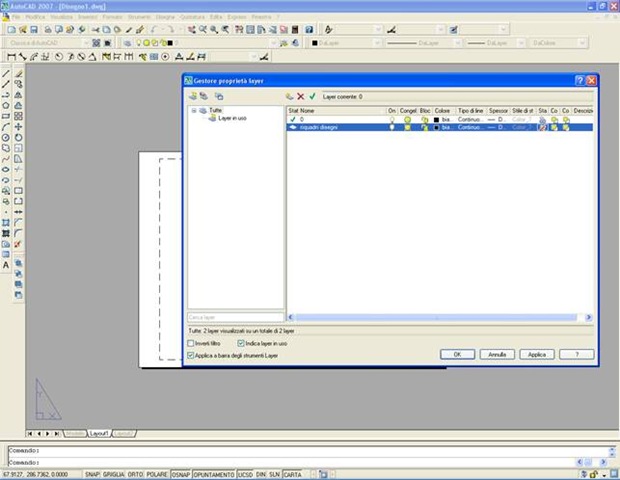The image size is (620, 480).
Task: Select the Mirror modify tool
Action: pyautogui.click(x=18, y=95)
